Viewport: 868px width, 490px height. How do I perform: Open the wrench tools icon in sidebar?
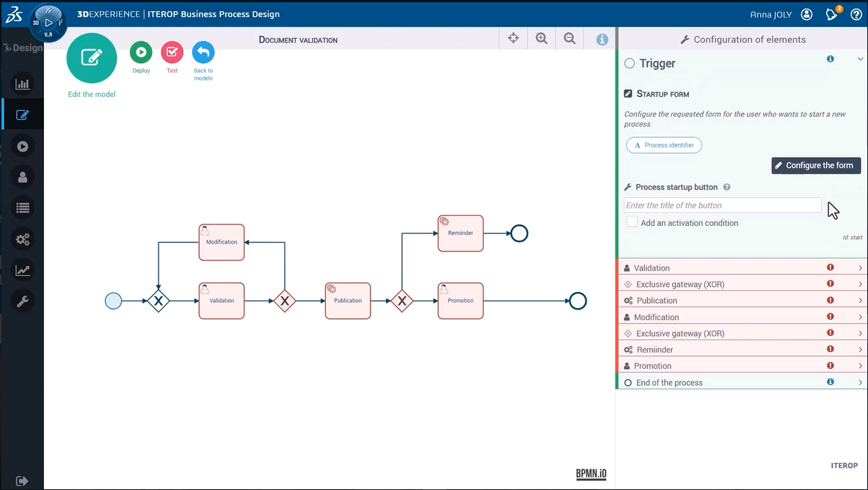pos(23,301)
